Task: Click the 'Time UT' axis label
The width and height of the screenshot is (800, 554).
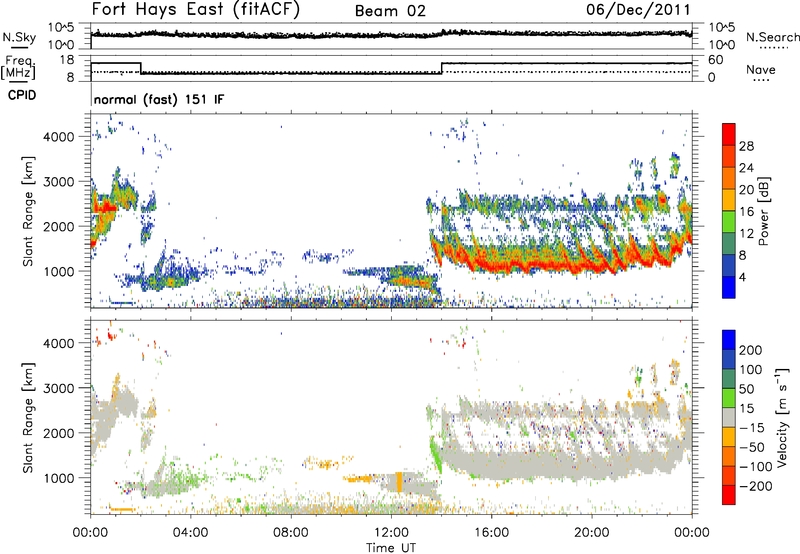Action: (x=391, y=548)
